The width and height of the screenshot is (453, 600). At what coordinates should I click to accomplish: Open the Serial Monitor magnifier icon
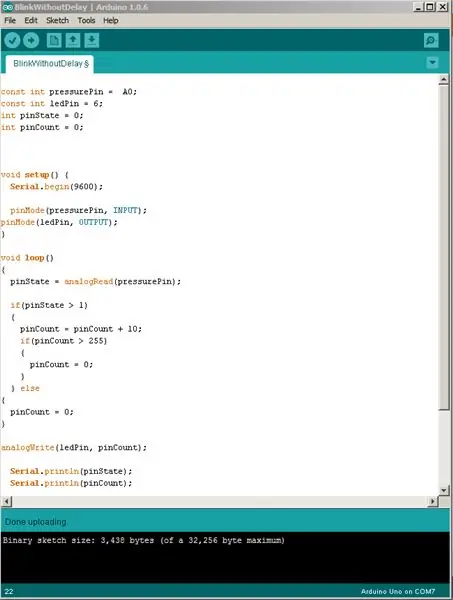(431, 40)
